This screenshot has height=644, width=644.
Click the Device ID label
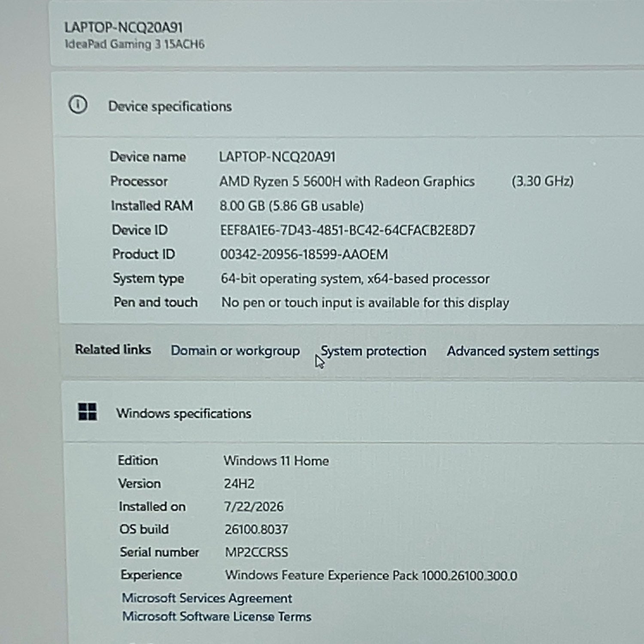pos(140,230)
